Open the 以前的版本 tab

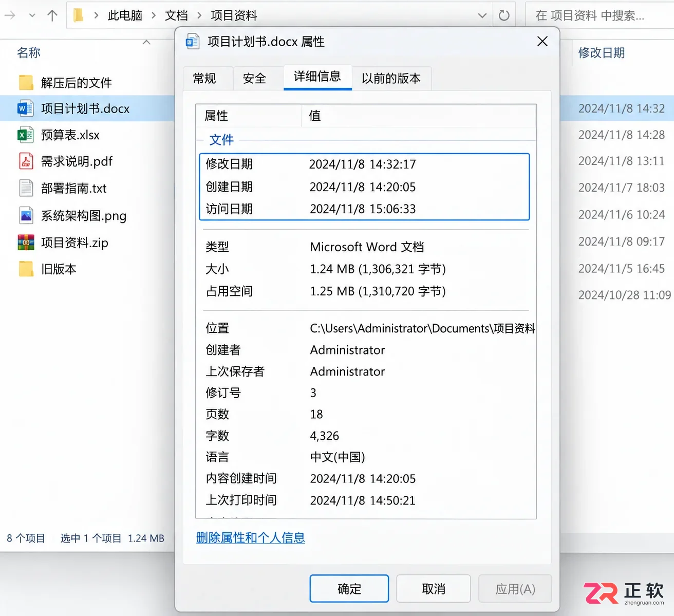tap(391, 78)
